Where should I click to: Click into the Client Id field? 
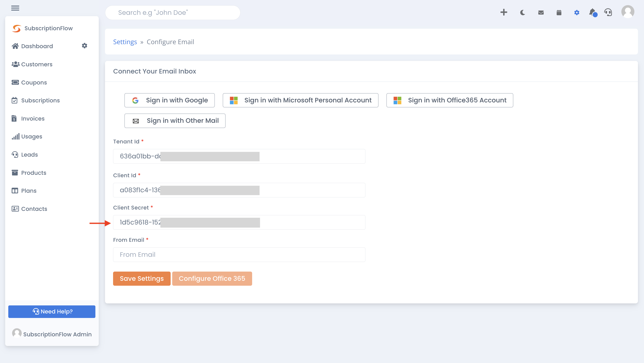[239, 190]
